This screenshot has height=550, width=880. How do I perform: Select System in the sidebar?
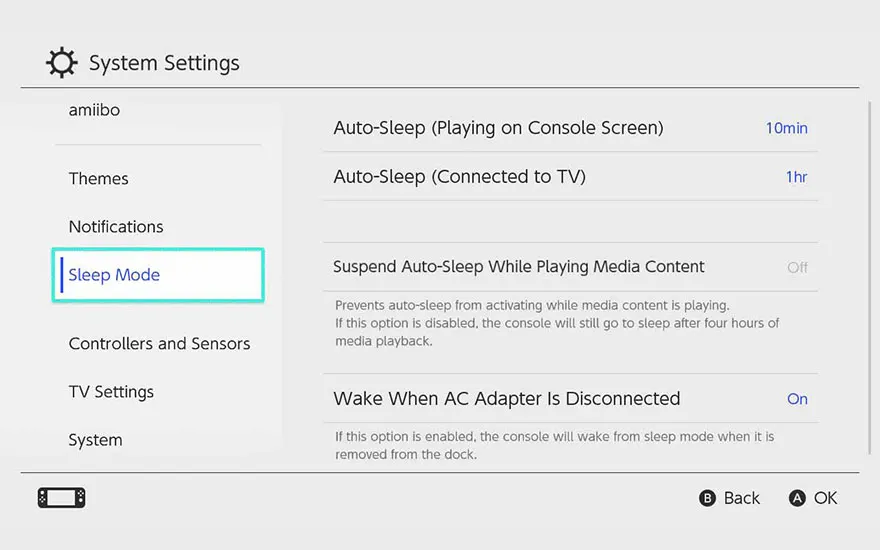coord(95,440)
